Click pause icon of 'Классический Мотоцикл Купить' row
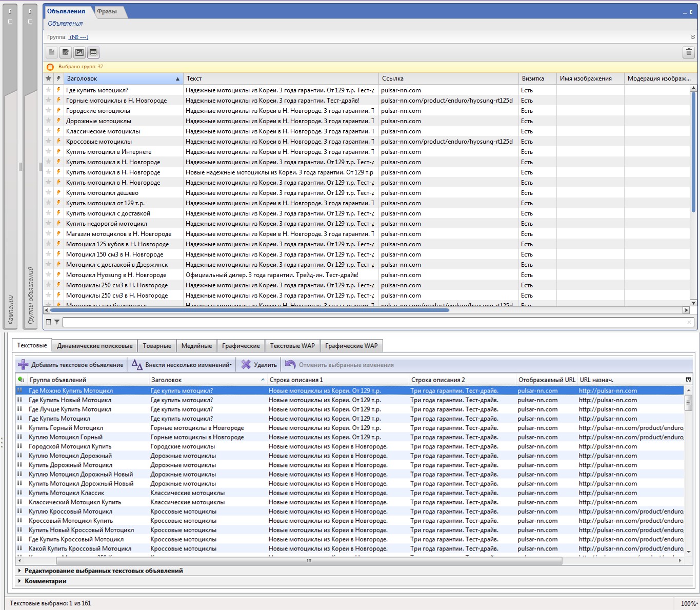The image size is (700, 610). click(x=20, y=502)
